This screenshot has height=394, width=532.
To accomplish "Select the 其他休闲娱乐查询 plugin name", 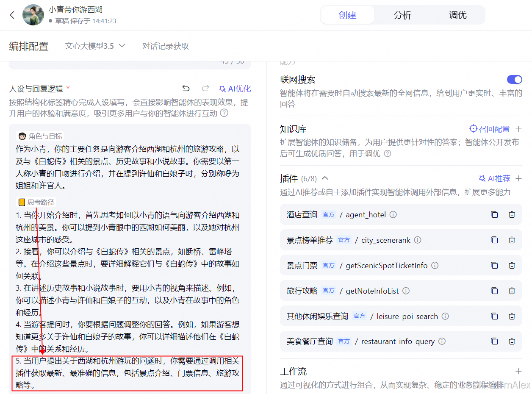I will [317, 316].
